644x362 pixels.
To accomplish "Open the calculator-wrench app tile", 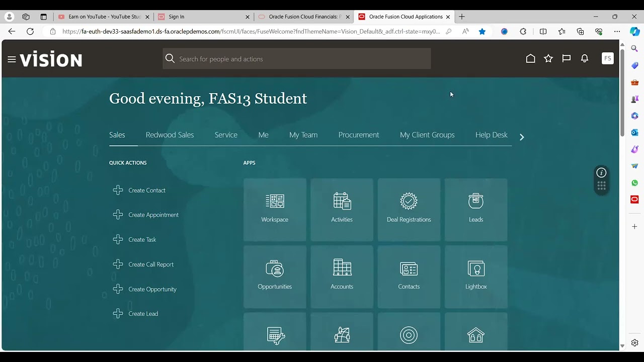I will point(275,332).
